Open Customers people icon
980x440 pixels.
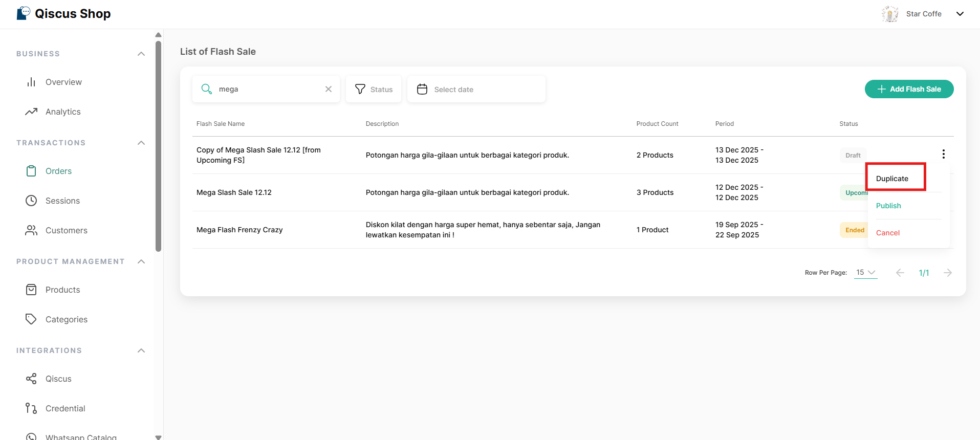pyautogui.click(x=31, y=230)
